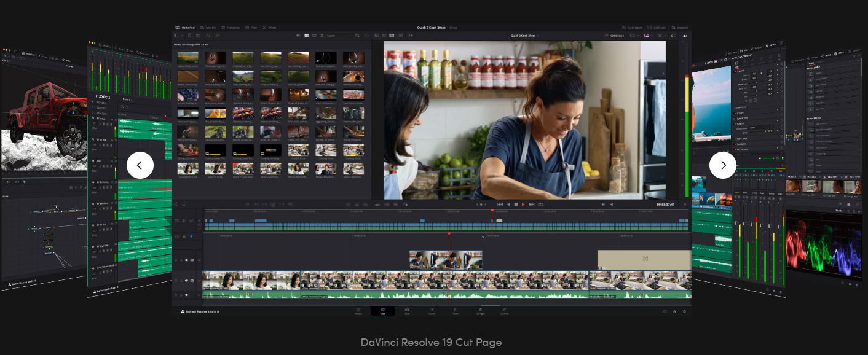The width and height of the screenshot is (868, 355).
Task: Open the Timeline Resolution dropdown
Action: click(635, 36)
